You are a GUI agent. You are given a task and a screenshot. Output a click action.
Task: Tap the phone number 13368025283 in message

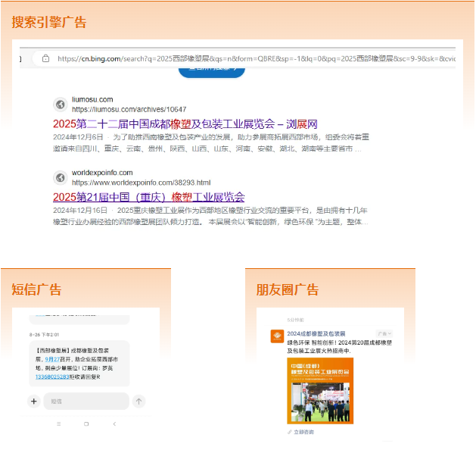point(52,376)
